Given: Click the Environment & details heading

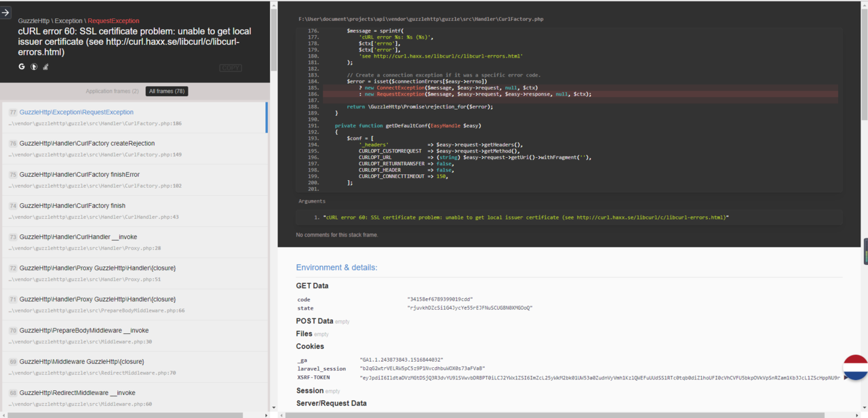Looking at the screenshot, I should coord(336,268).
